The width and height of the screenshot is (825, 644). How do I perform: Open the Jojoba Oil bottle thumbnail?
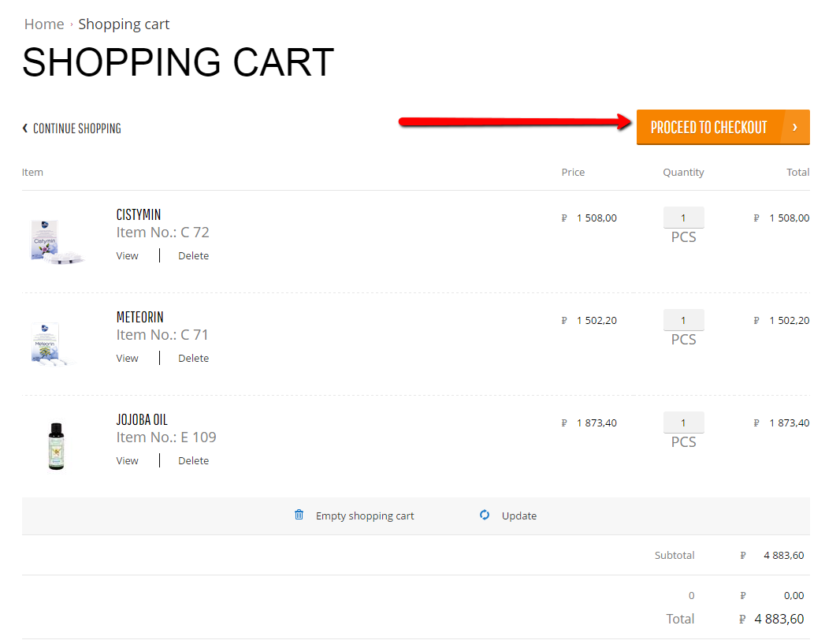pos(56,445)
